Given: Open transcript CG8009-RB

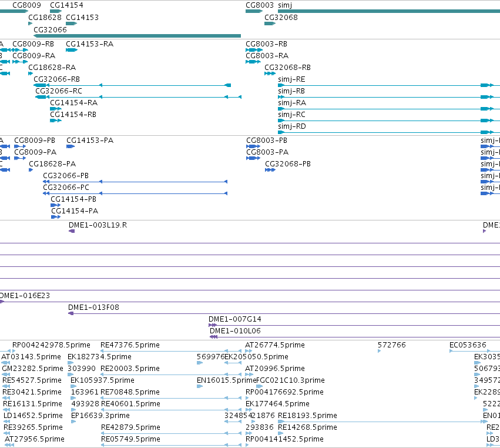Looking at the screenshot, I should [x=33, y=44].
